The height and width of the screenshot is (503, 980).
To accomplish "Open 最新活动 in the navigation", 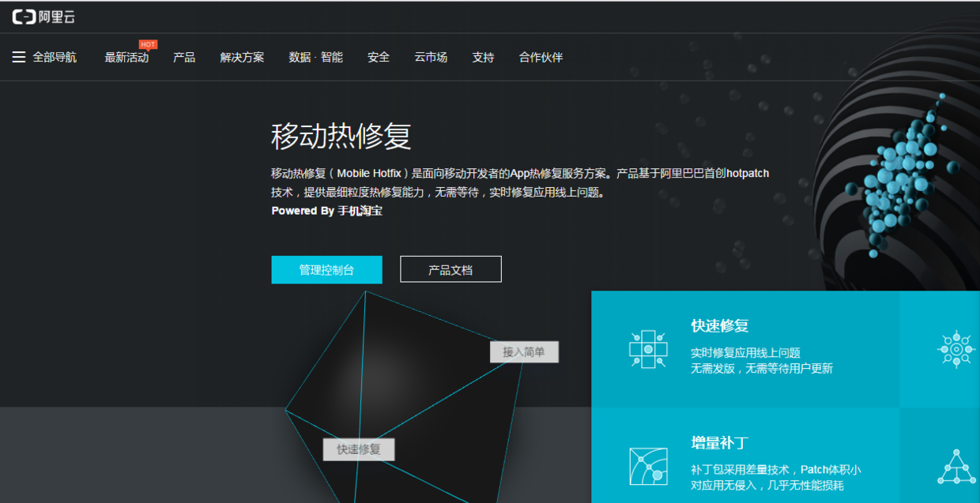I will tap(126, 58).
